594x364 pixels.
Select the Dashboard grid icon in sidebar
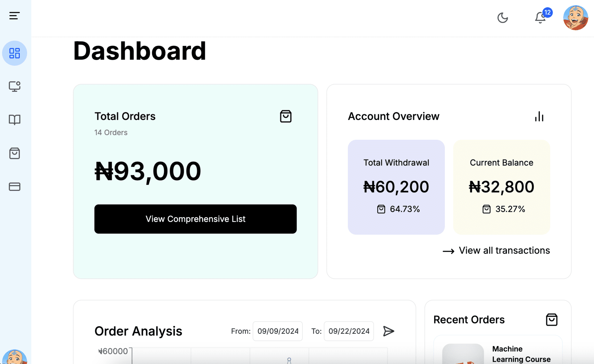click(x=15, y=53)
